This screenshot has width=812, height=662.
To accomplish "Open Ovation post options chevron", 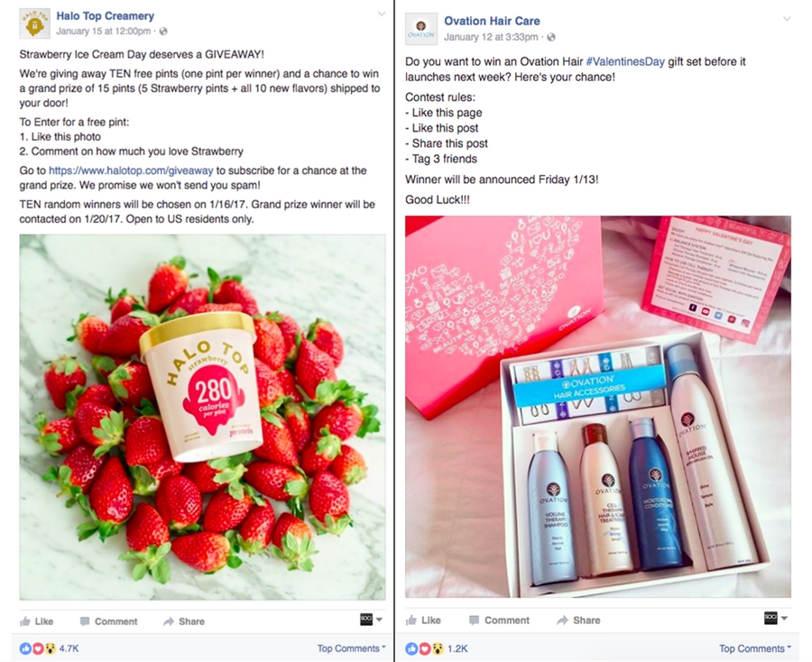I will (x=787, y=19).
